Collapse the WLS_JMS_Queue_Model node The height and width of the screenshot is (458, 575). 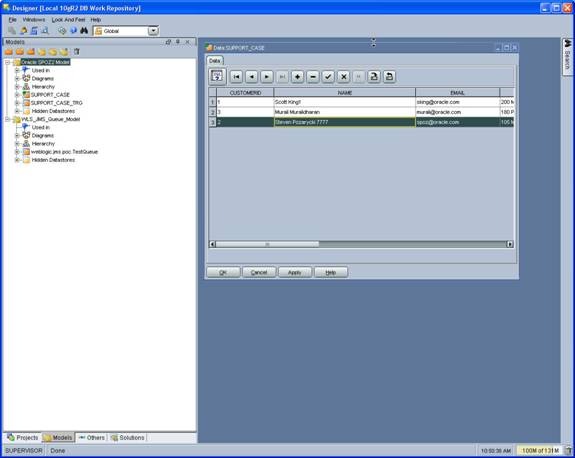[x=7, y=119]
